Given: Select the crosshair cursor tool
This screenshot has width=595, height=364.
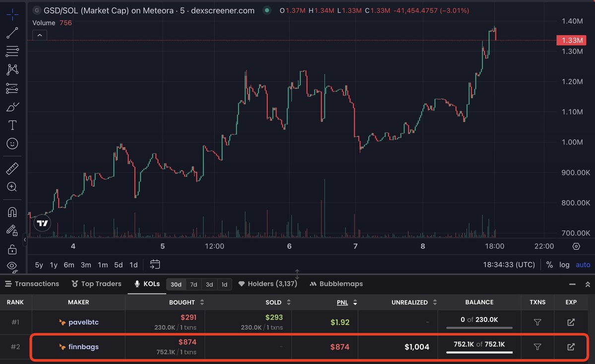Looking at the screenshot, I should (12, 14).
